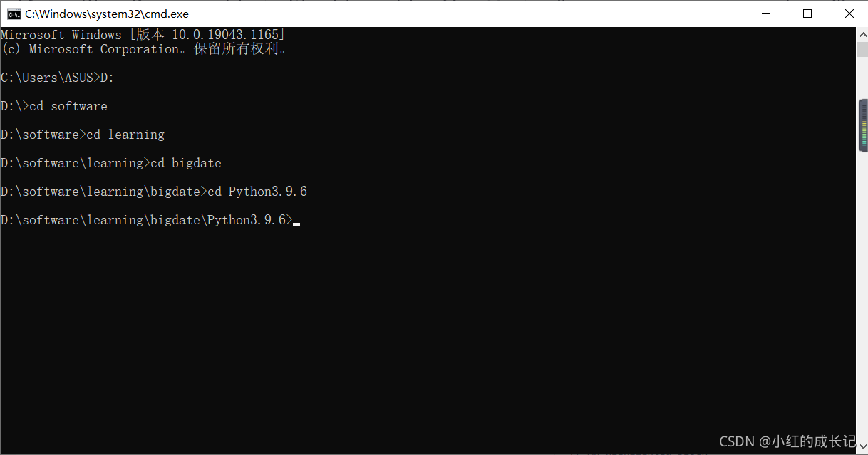Select the blinking cursor after the Python3.9.6 prompt

click(296, 222)
